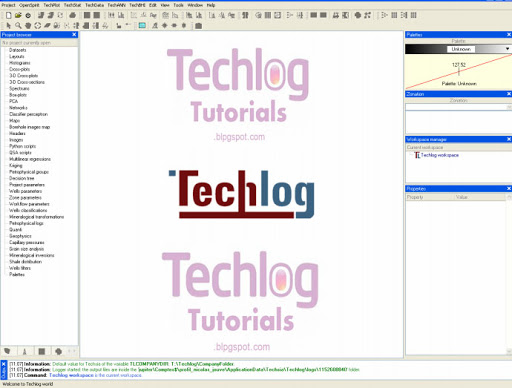Click the Value column header
512x388 pixels.
[x=480, y=197]
